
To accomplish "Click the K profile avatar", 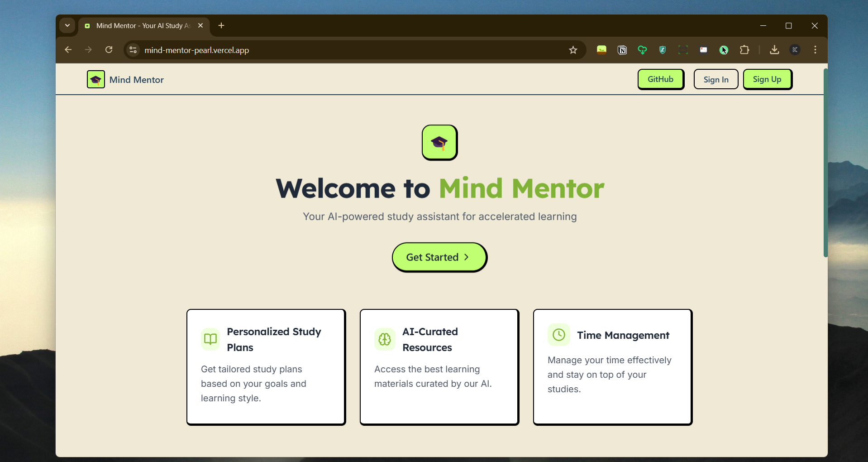I will coord(796,50).
